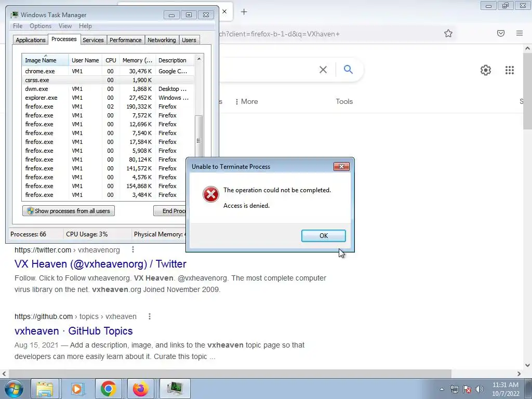Click the page horizontal scrollbar right arrow
Viewport: 532px width, 399px height.
519,374
